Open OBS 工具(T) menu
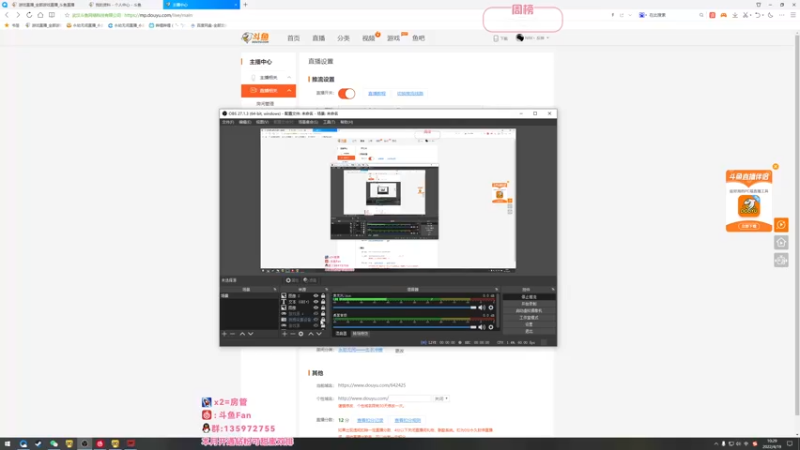800x450 pixels. click(x=329, y=122)
